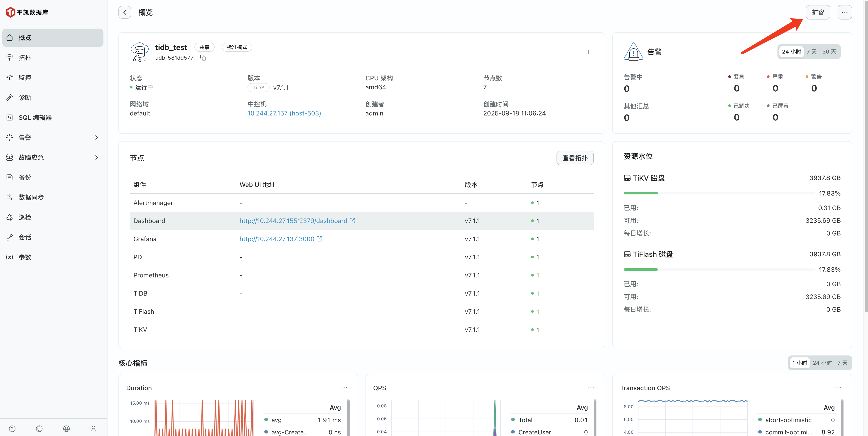Open the top-right more options ellipsis
Viewport: 868px width, 436px height.
844,12
